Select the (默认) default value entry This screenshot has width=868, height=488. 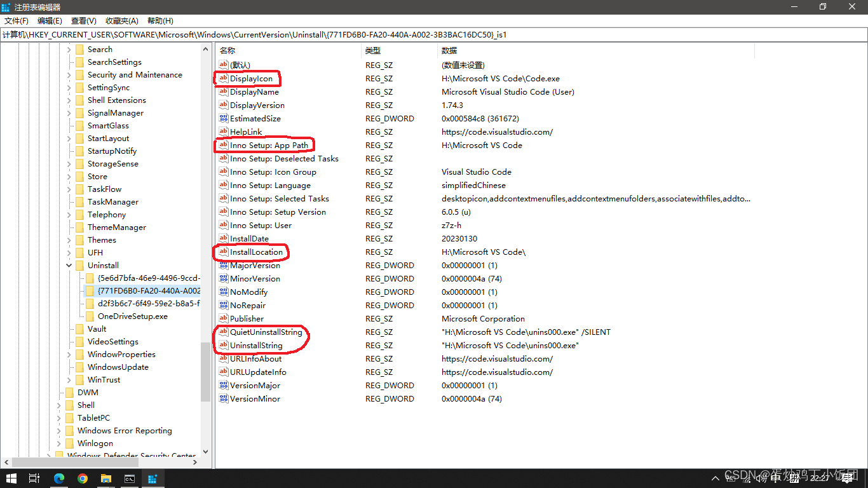click(240, 65)
